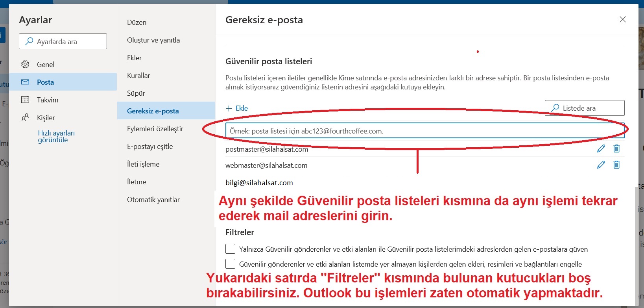Open Kişiler settings category
Screen dimensions: 644x308
pos(46,118)
